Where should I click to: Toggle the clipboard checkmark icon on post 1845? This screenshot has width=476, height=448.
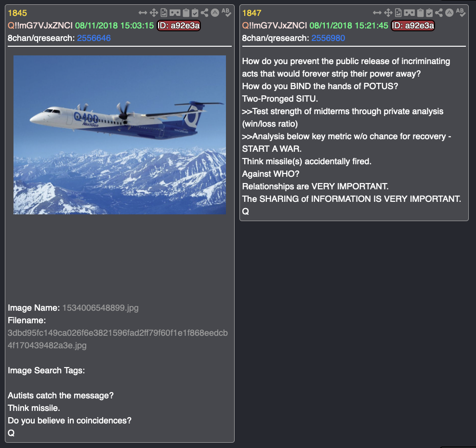(195, 13)
